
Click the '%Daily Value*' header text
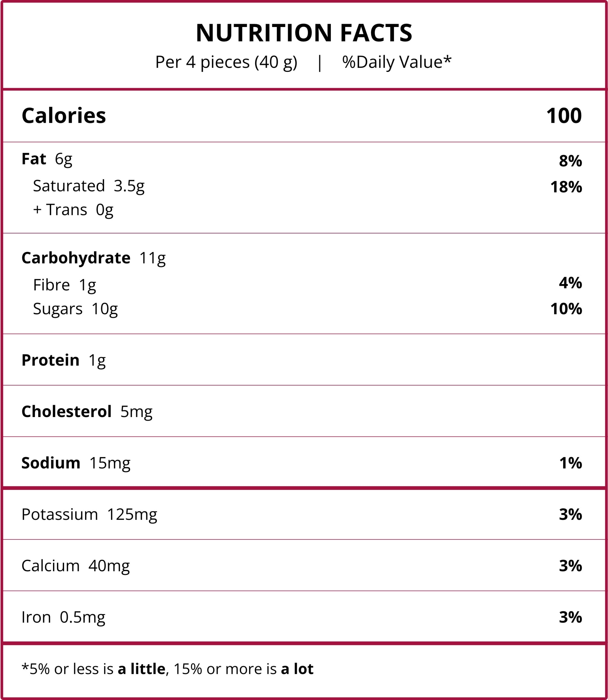click(x=397, y=62)
